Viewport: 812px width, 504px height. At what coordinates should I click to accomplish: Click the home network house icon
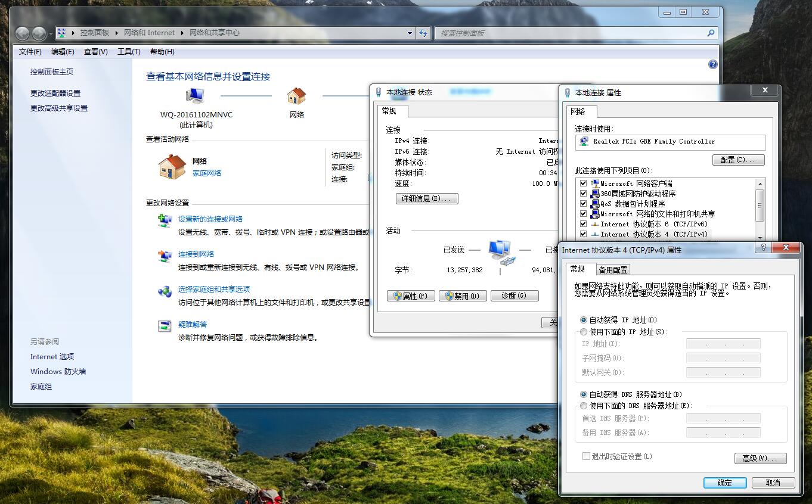pos(172,167)
